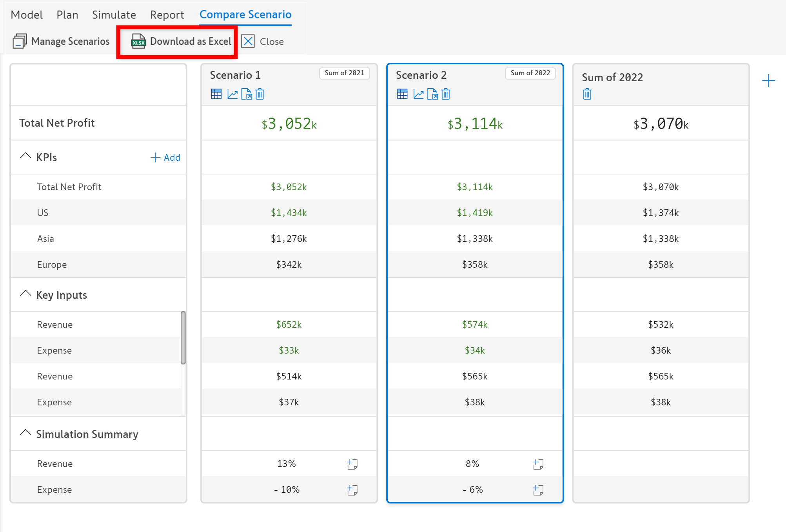Collapse the Key Inputs section
Viewport: 786px width, 532px height.
pos(25,294)
